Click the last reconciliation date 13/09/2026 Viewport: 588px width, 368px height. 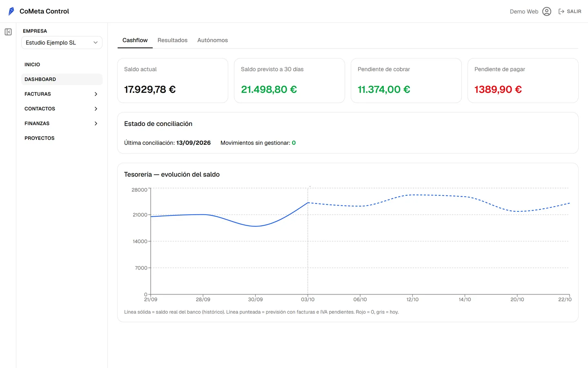(194, 143)
